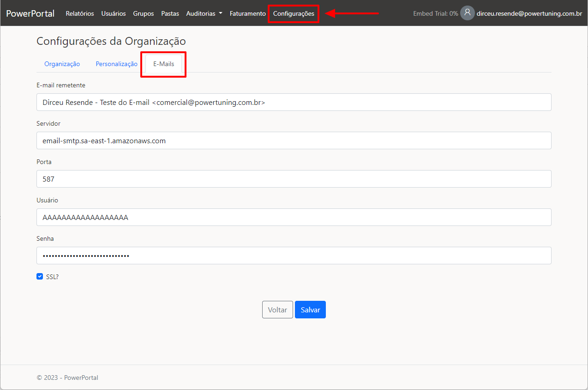Select the Usuário input field

[294, 217]
